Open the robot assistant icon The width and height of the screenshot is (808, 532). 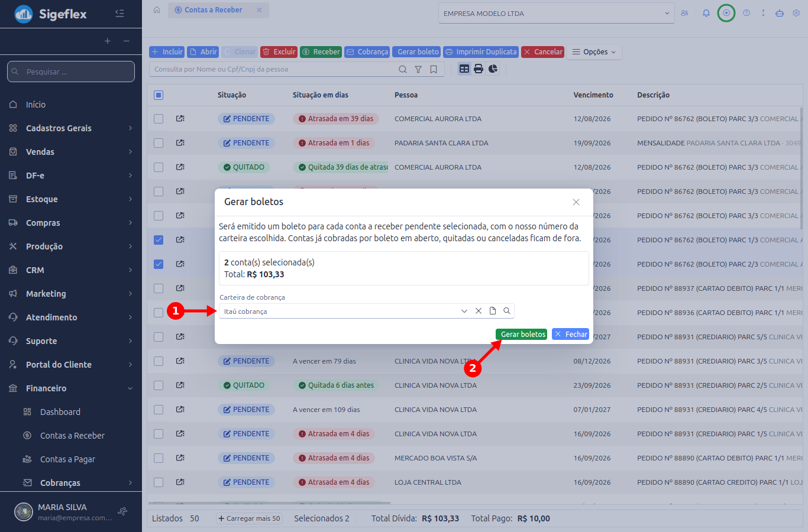tap(780, 13)
